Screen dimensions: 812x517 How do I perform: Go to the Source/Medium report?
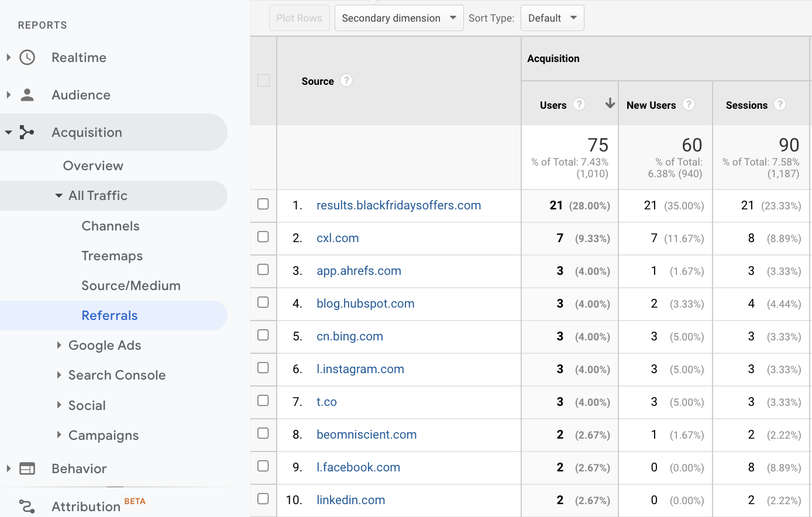pos(131,285)
